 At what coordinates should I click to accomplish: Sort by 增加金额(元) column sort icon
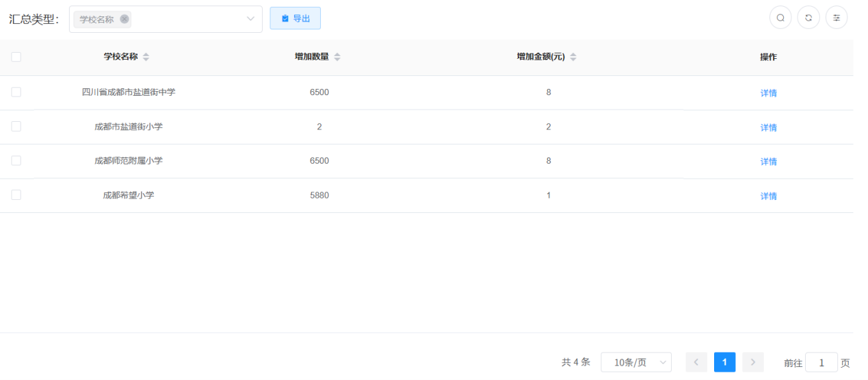573,58
